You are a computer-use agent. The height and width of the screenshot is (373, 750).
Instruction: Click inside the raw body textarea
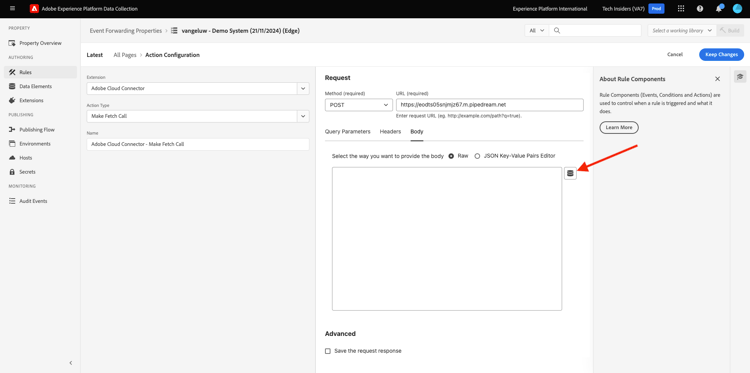pos(447,239)
